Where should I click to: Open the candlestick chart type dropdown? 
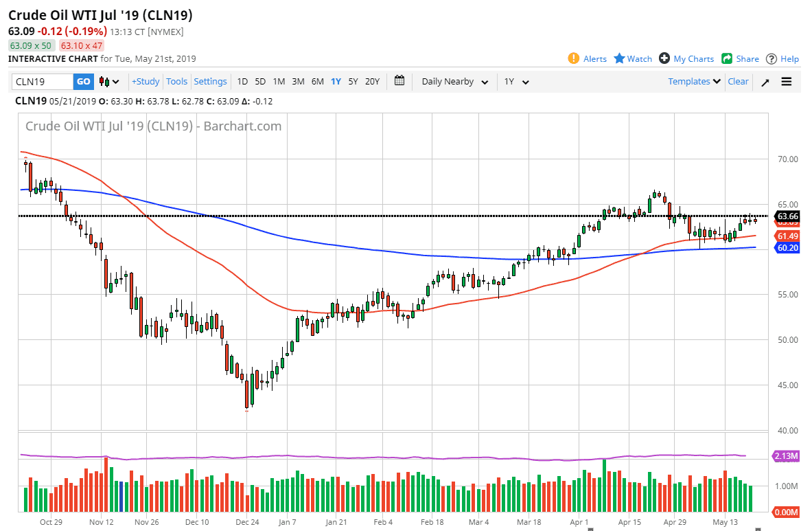(109, 82)
